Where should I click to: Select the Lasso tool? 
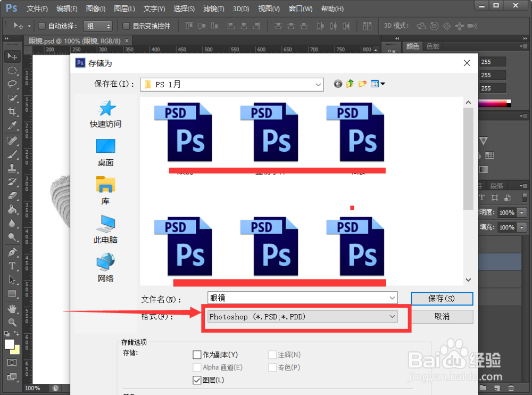(12, 84)
